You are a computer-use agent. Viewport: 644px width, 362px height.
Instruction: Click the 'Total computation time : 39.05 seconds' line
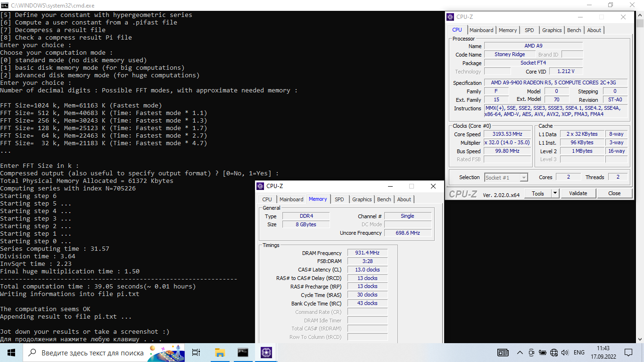click(x=98, y=287)
